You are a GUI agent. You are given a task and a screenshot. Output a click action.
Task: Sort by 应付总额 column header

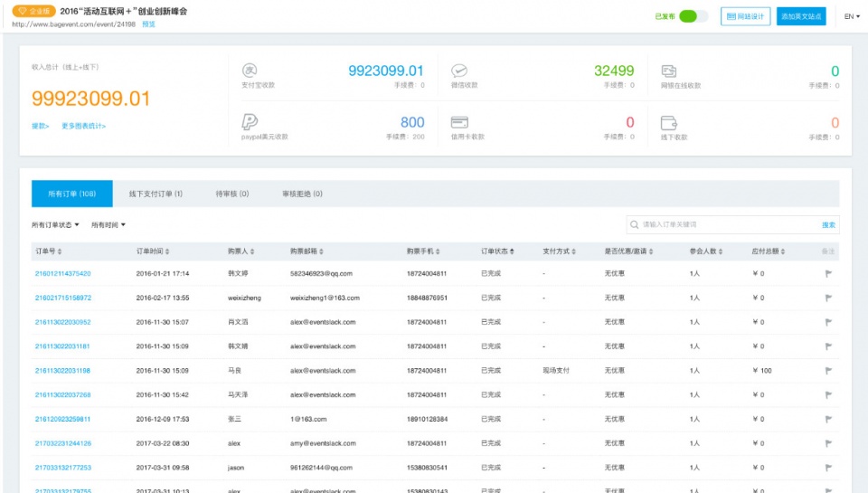(768, 251)
